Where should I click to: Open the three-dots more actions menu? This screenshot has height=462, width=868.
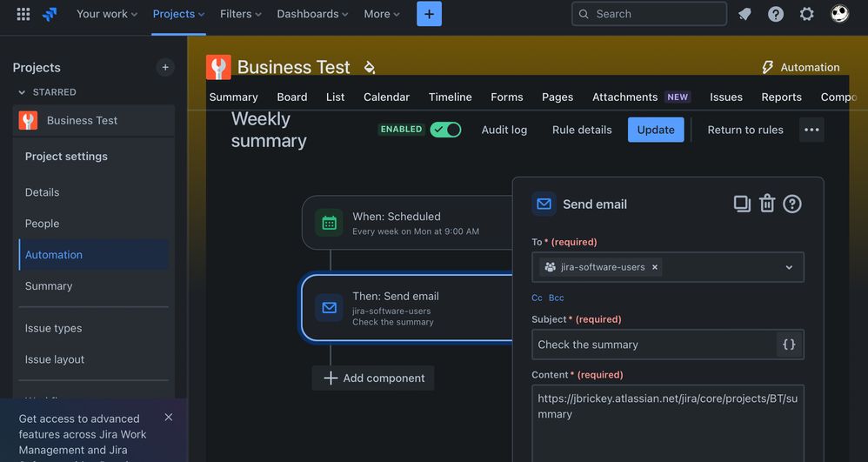[x=811, y=130]
